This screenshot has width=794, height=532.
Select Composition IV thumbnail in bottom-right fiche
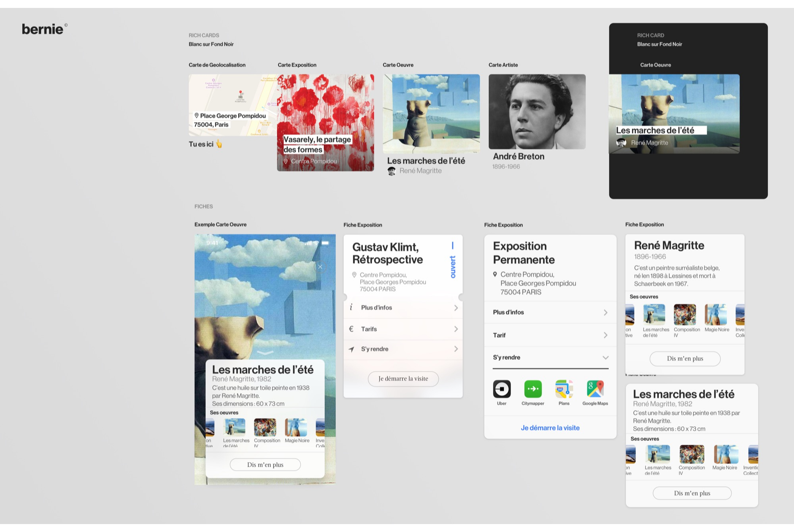(692, 454)
